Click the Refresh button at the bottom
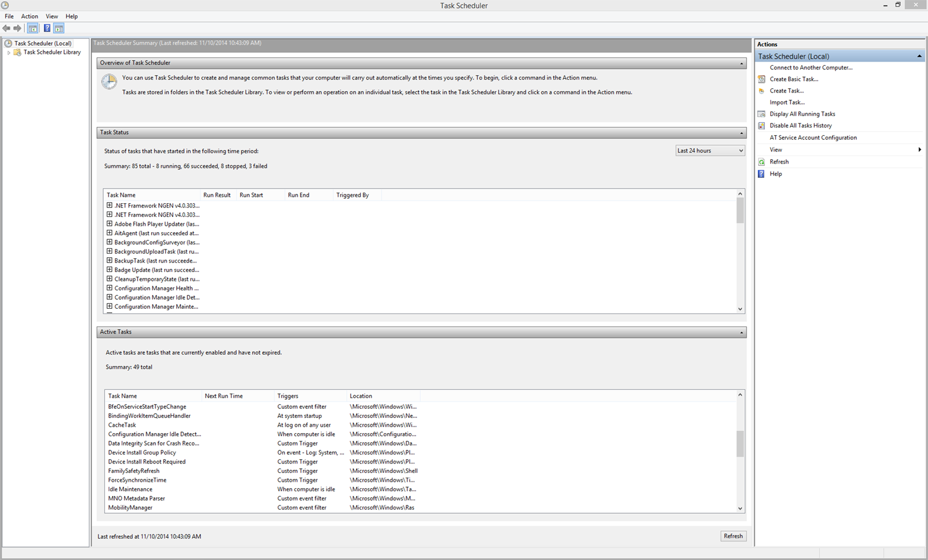This screenshot has height=560, width=928. (x=734, y=536)
